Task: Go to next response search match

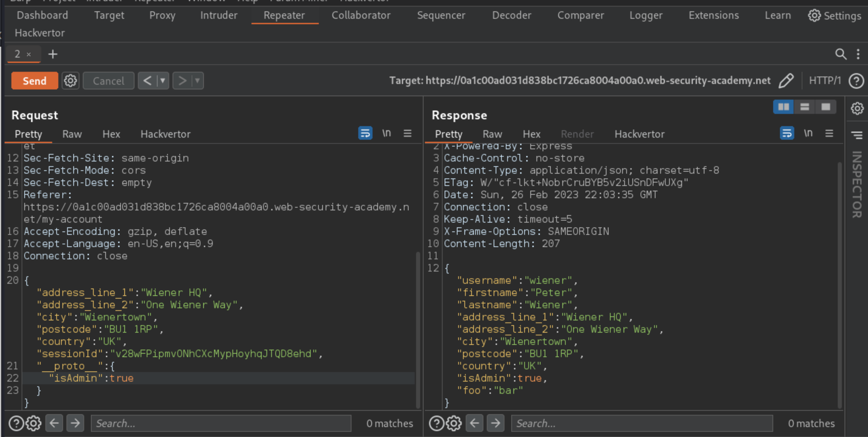Action: 495,423
